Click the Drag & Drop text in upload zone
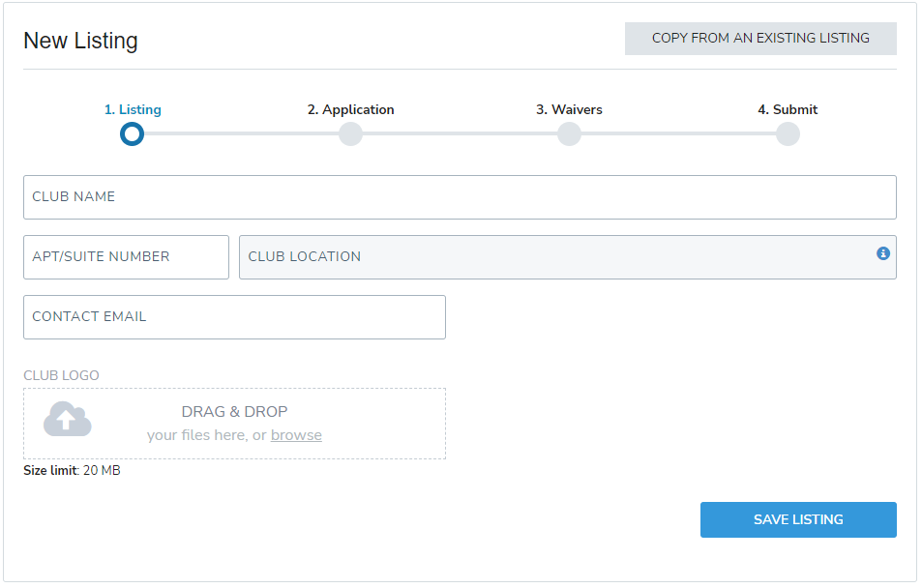The height and width of the screenshot is (588, 922). [234, 411]
